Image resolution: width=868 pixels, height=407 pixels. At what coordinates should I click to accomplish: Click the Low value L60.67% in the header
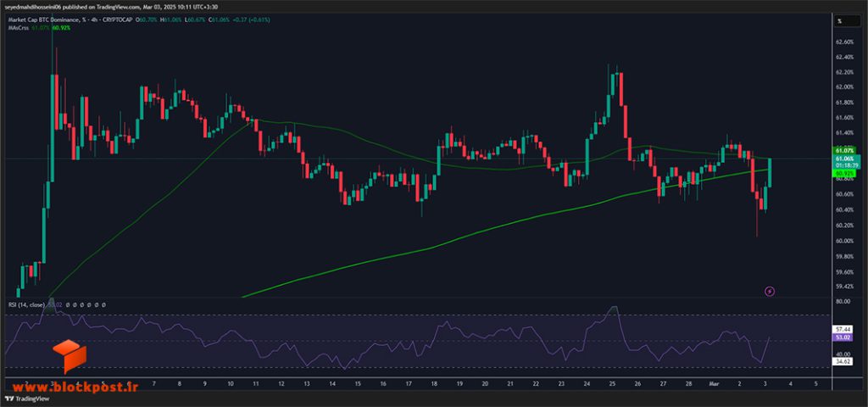click(x=196, y=20)
